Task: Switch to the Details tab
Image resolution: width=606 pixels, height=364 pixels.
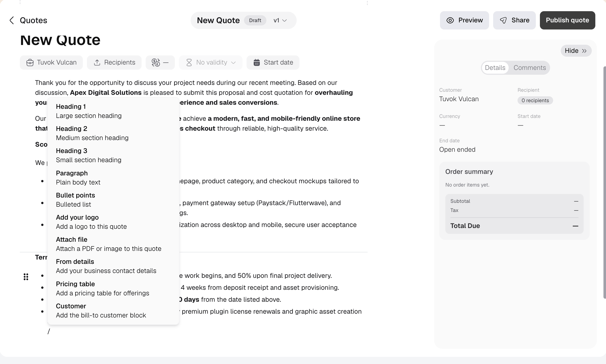Action: point(495,68)
